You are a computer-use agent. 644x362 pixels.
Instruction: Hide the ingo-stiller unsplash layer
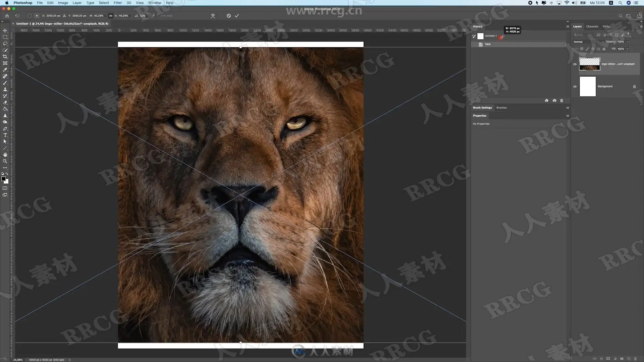[x=575, y=64]
